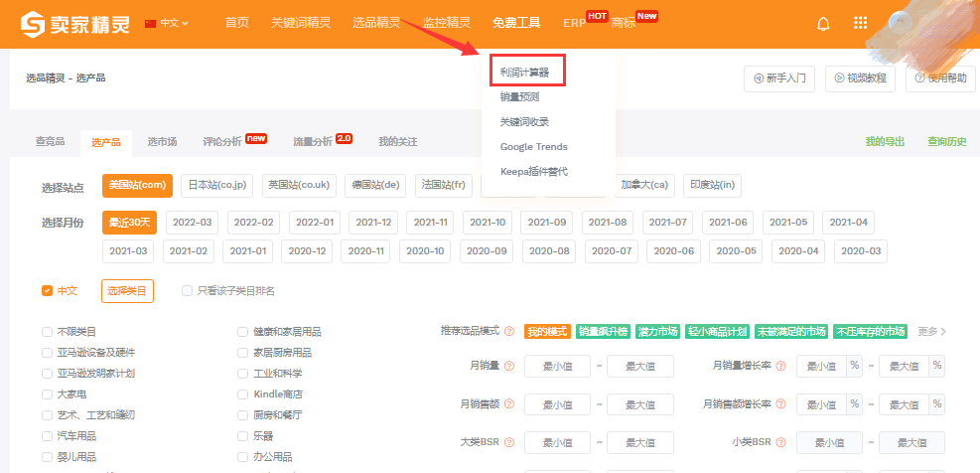Screen dimensions: 980x473
Task: Click 新手入门 button
Action: pos(779,79)
